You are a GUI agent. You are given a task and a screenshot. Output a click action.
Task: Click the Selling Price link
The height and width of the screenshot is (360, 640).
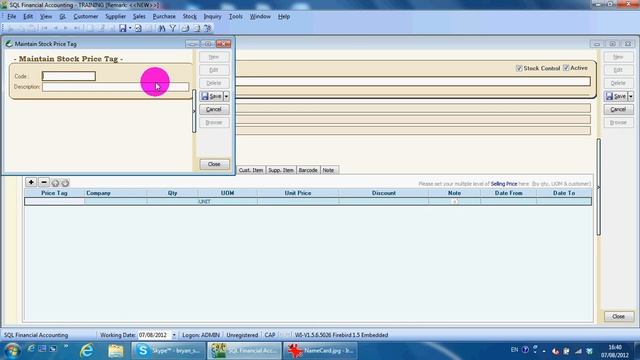504,184
